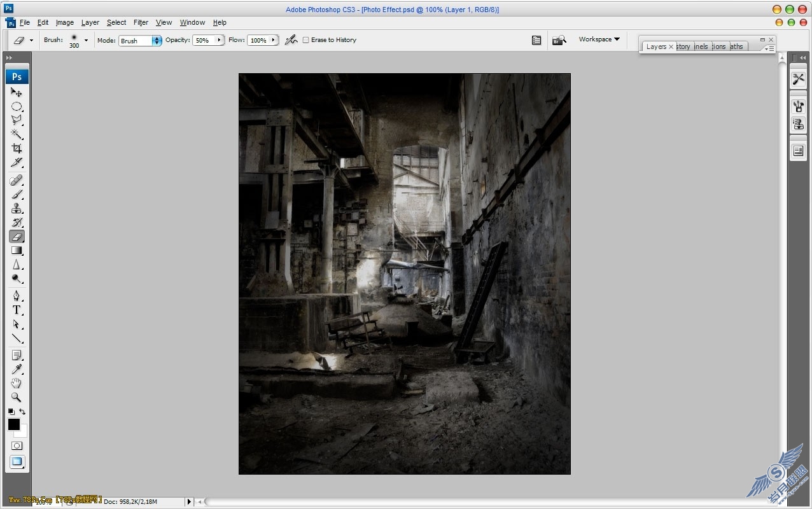Select the Crop tool
Viewport: 812px width, 509px height.
pyautogui.click(x=17, y=148)
